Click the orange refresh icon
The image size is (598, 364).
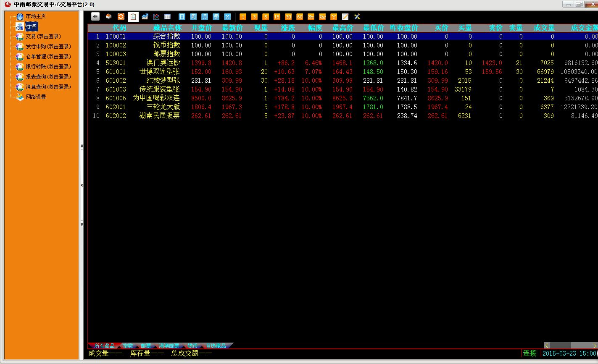(121, 17)
